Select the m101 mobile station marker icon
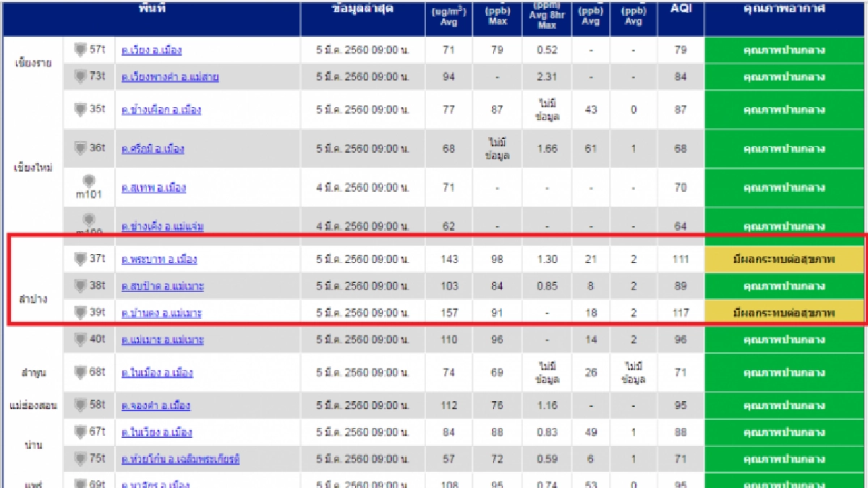 click(89, 180)
